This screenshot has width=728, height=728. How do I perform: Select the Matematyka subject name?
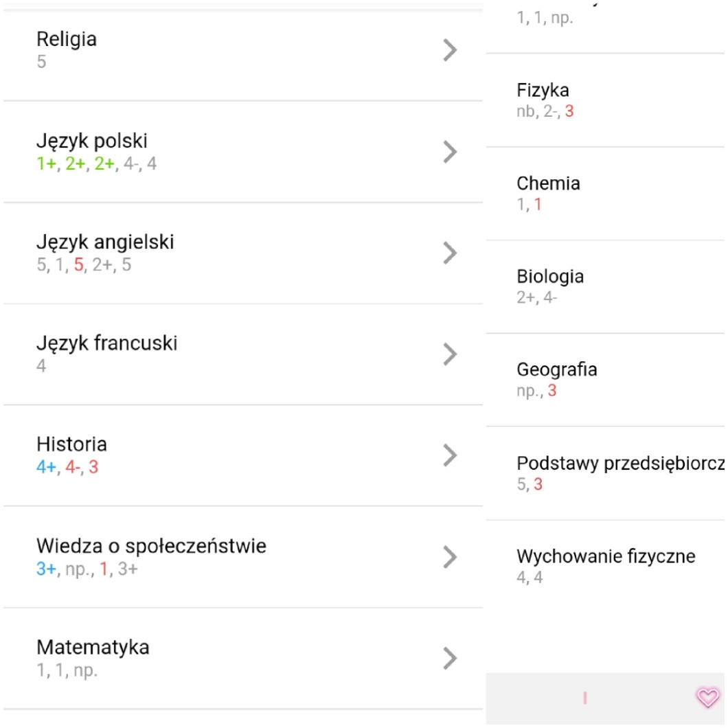[x=93, y=647]
